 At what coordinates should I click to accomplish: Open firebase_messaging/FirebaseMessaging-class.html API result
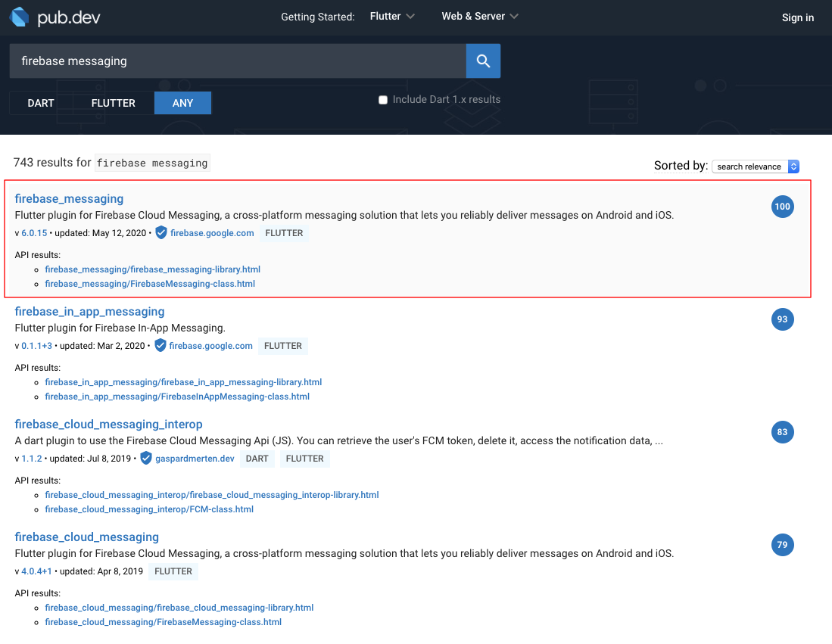[150, 284]
